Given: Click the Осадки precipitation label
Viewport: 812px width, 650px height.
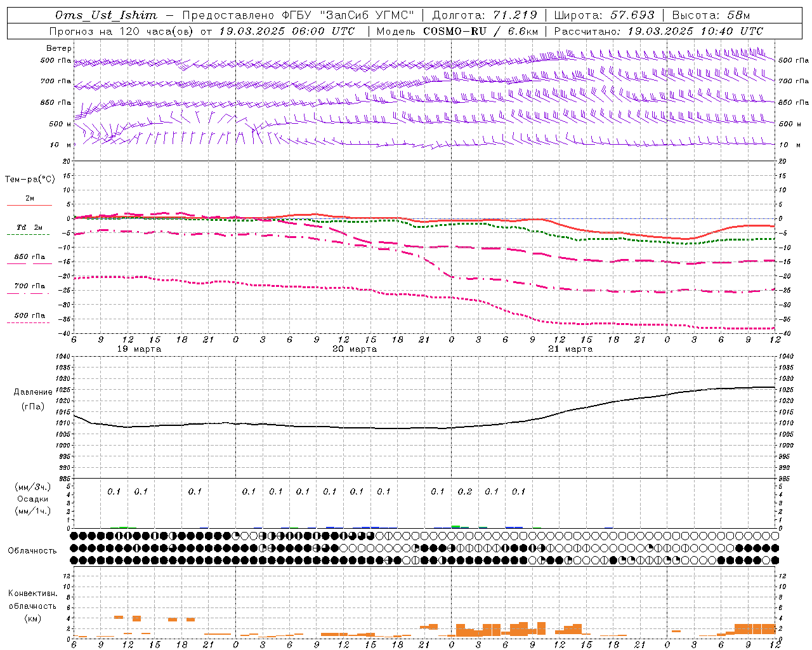Looking at the screenshot, I should pos(33,499).
